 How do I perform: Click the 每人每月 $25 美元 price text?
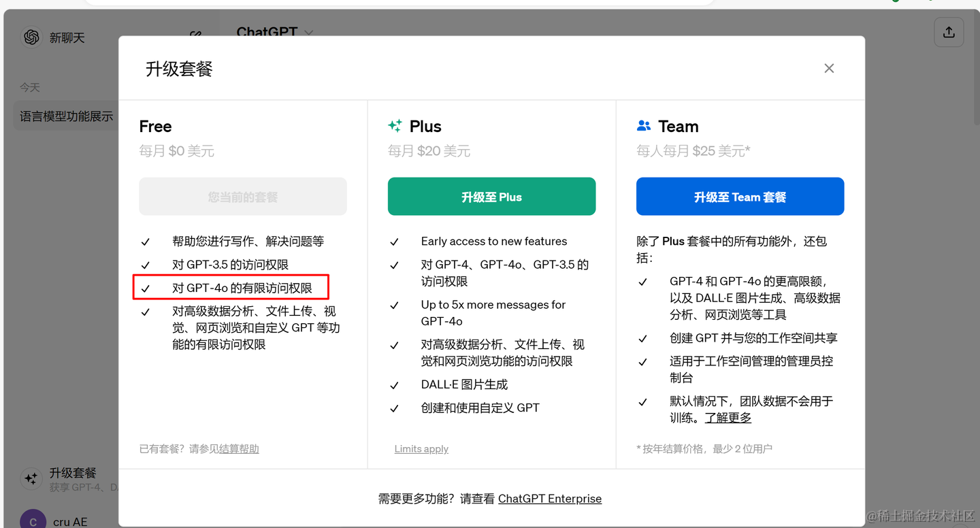tap(693, 151)
